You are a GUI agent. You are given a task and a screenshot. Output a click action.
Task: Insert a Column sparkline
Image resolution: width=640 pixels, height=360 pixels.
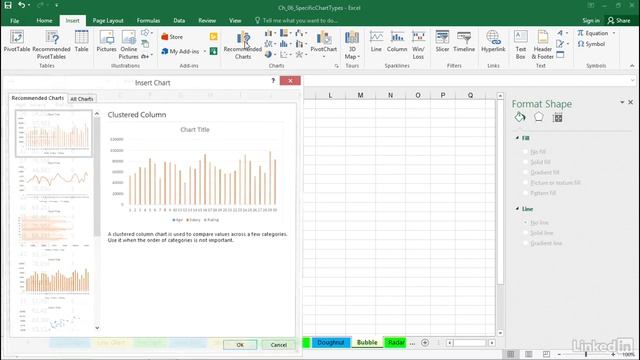tap(397, 41)
